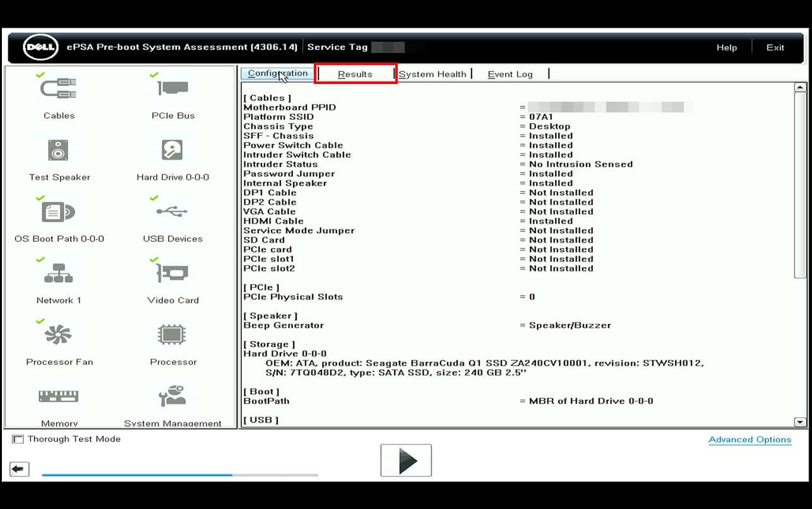
Task: Click the BootPath label
Action: pos(266,401)
